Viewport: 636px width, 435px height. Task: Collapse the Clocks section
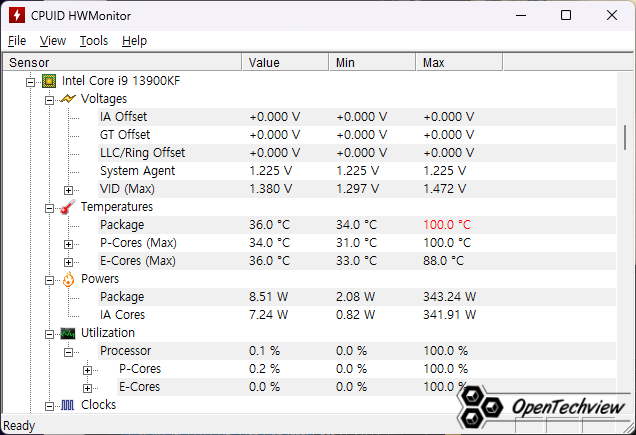(49, 406)
